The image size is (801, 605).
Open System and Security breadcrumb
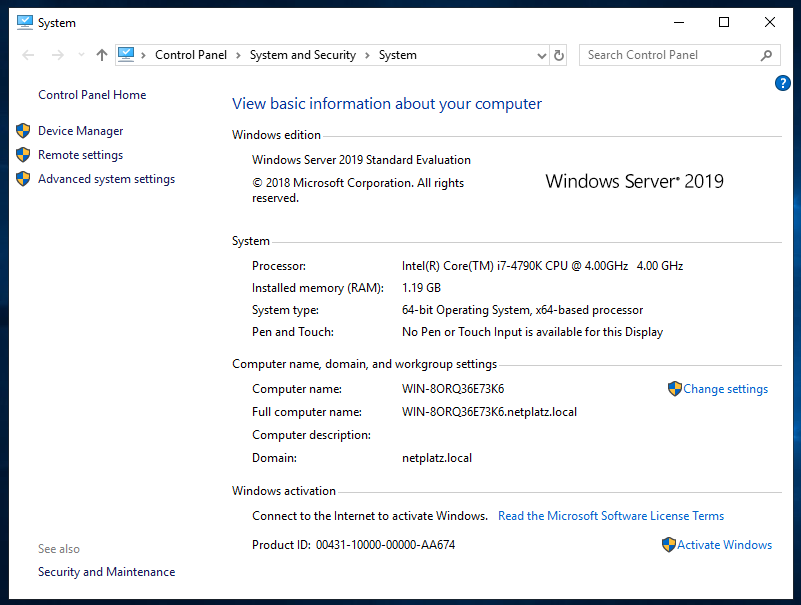tap(302, 55)
